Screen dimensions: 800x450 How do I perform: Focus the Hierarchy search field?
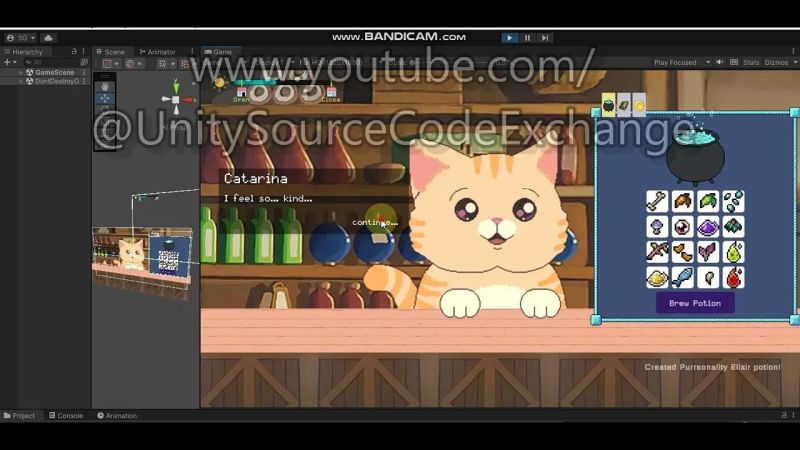(51, 62)
